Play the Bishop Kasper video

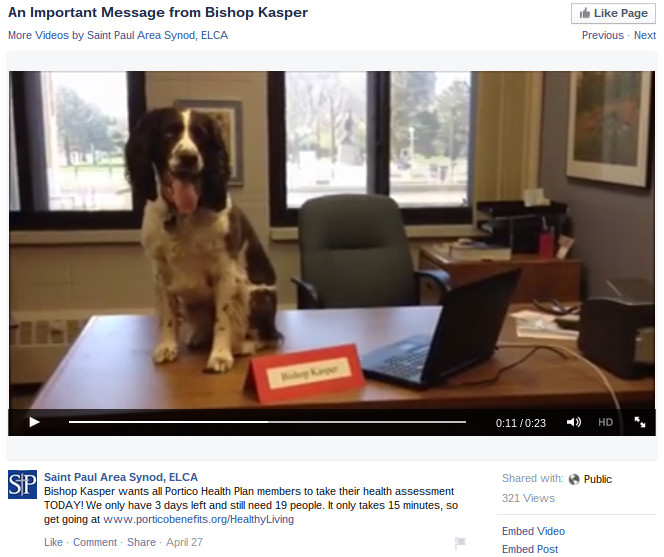coord(34,422)
